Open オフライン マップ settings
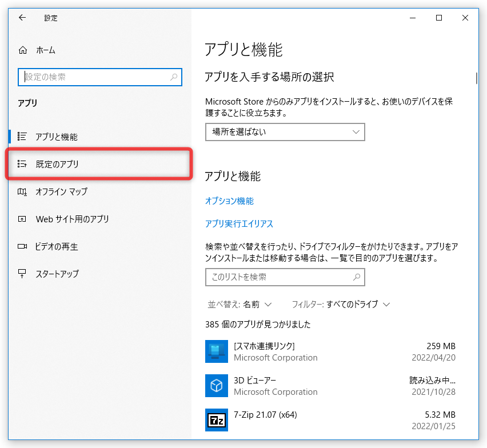The width and height of the screenshot is (487, 448). coord(99,191)
